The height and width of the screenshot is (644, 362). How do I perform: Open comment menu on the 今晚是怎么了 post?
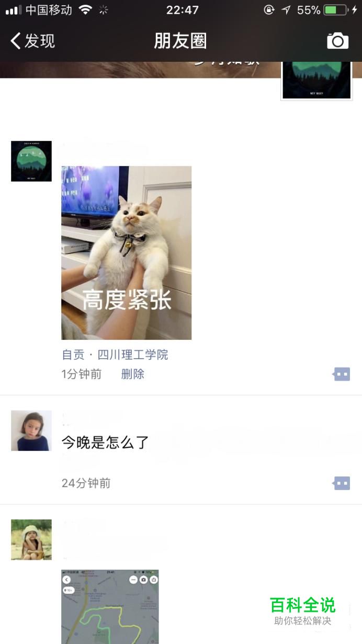(x=342, y=483)
